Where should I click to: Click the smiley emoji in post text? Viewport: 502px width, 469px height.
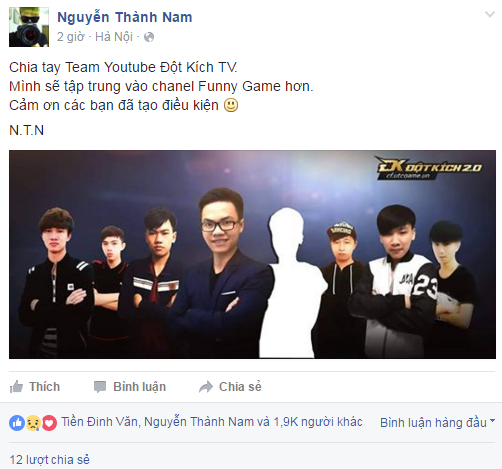click(231, 105)
